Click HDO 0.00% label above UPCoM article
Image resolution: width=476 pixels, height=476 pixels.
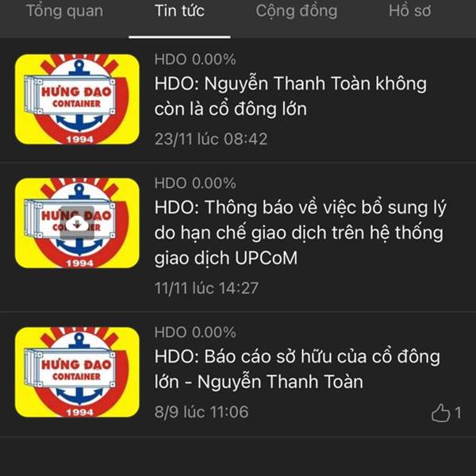195,183
